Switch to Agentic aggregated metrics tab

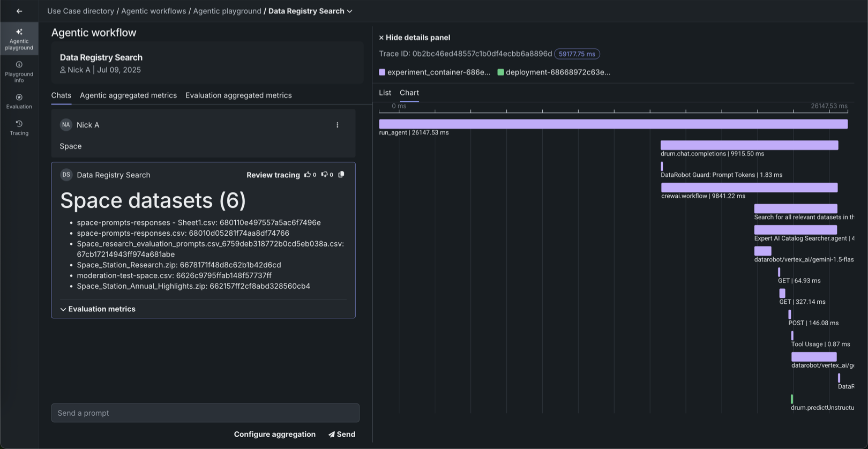(128, 95)
